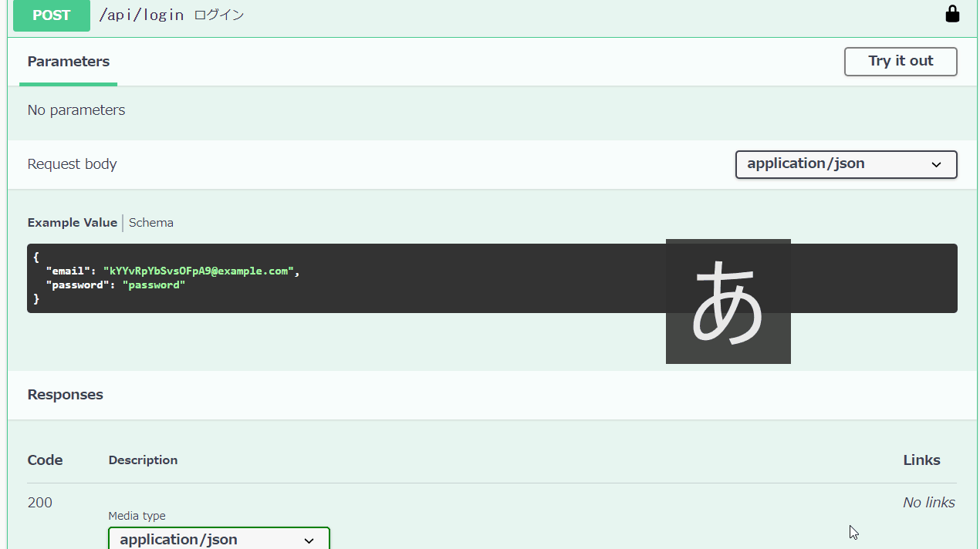Viewport: 980px width, 549px height.
Task: Click the "password" value in JSON example
Action: click(154, 285)
